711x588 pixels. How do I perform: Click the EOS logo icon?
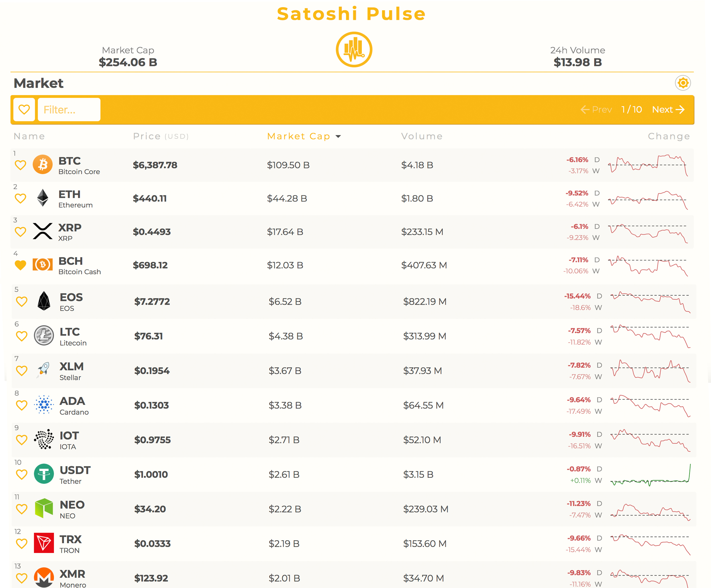pos(44,301)
